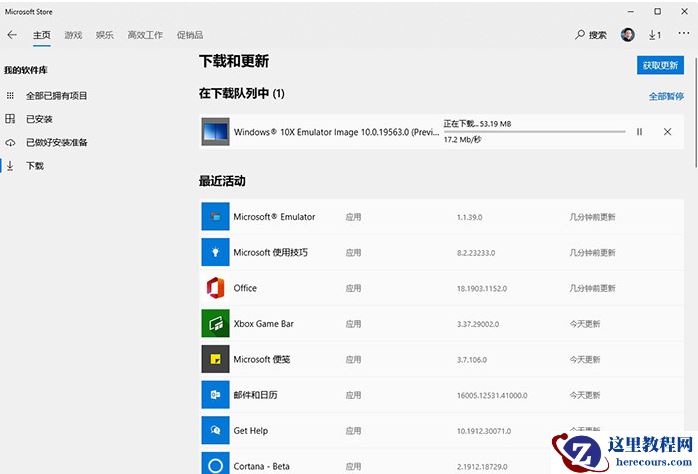
Task: Pause the Windows 10X Emulator Image download
Action: click(639, 132)
